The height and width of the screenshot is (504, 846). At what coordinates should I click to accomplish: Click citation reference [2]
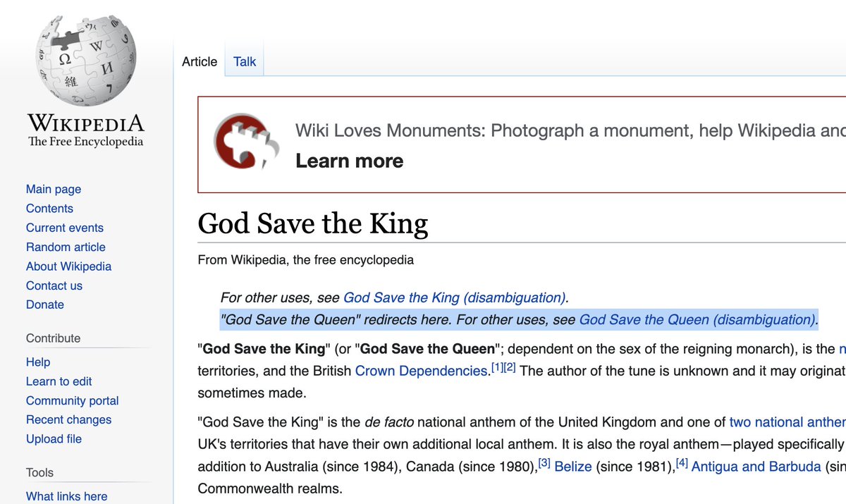pyautogui.click(x=510, y=367)
